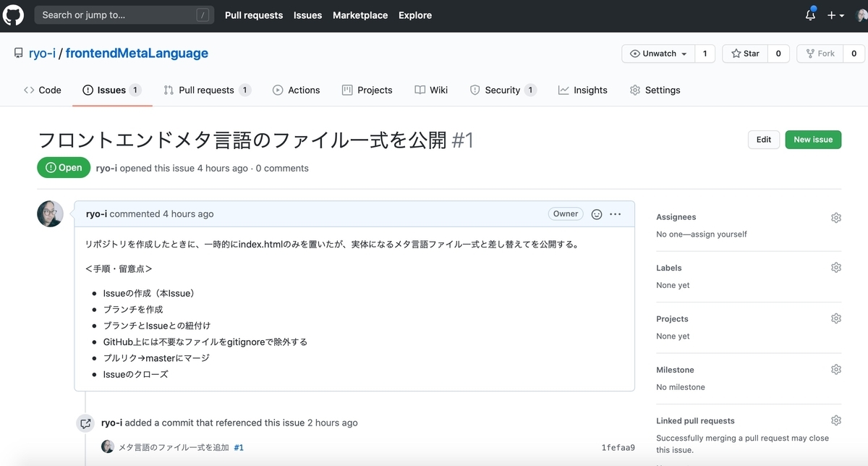Open the Labels gear icon
868x466 pixels.
point(836,268)
